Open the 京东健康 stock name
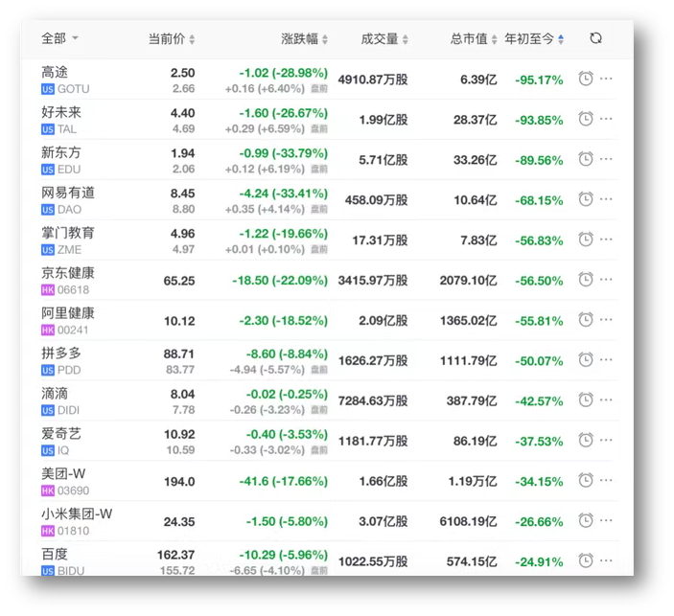 tap(68, 273)
